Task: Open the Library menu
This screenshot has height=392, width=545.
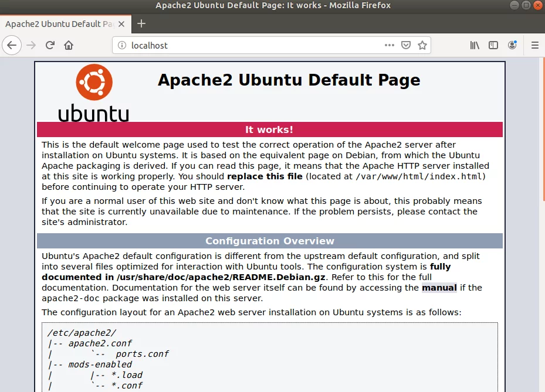Action: click(x=475, y=45)
